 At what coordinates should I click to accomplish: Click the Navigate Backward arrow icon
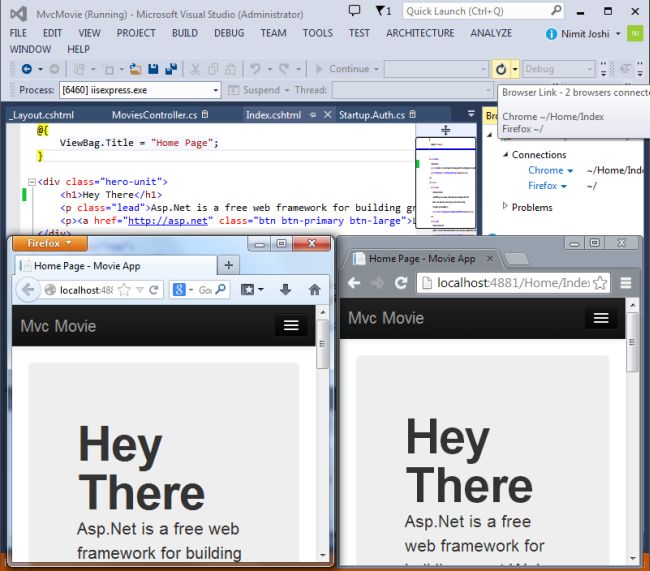pyautogui.click(x=27, y=69)
